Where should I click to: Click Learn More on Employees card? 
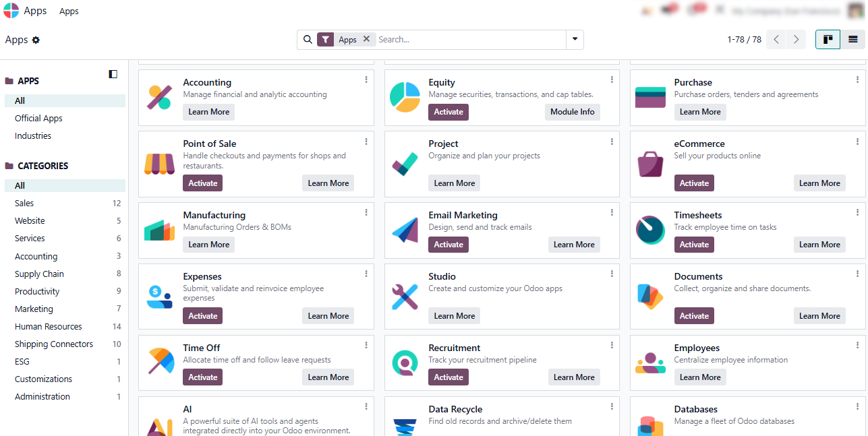(700, 377)
